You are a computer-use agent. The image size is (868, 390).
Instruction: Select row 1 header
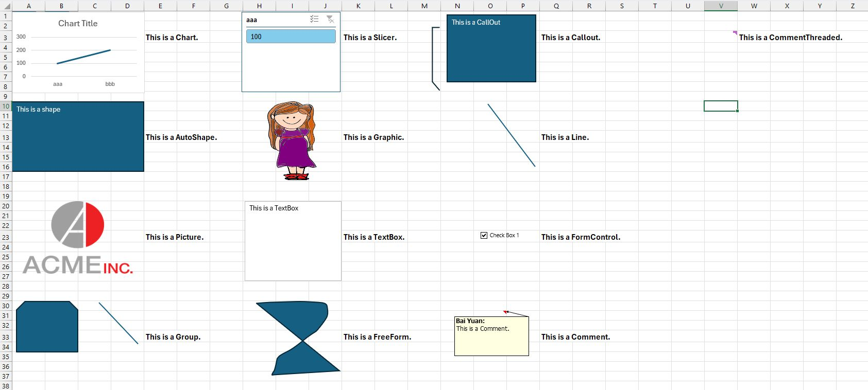6,16
